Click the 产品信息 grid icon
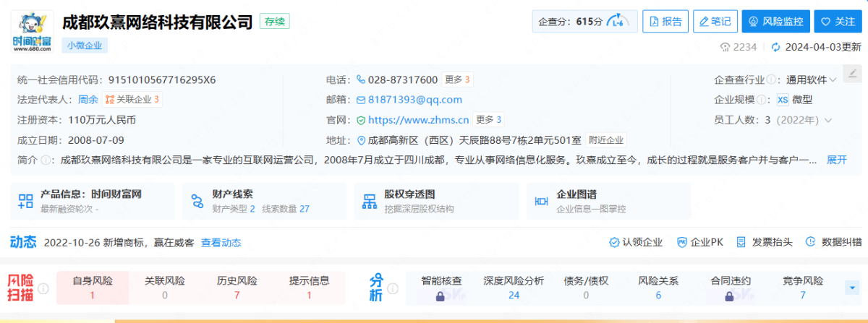This screenshot has width=868, height=323. pyautogui.click(x=26, y=202)
